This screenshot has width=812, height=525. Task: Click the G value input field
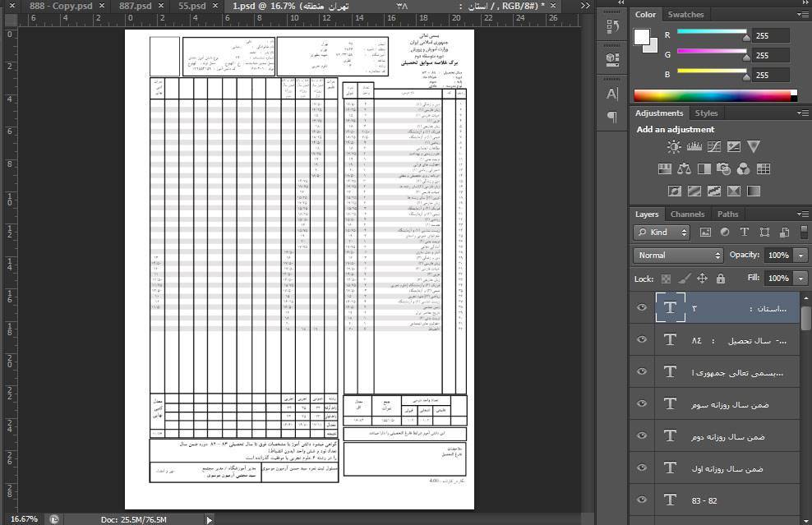point(771,55)
